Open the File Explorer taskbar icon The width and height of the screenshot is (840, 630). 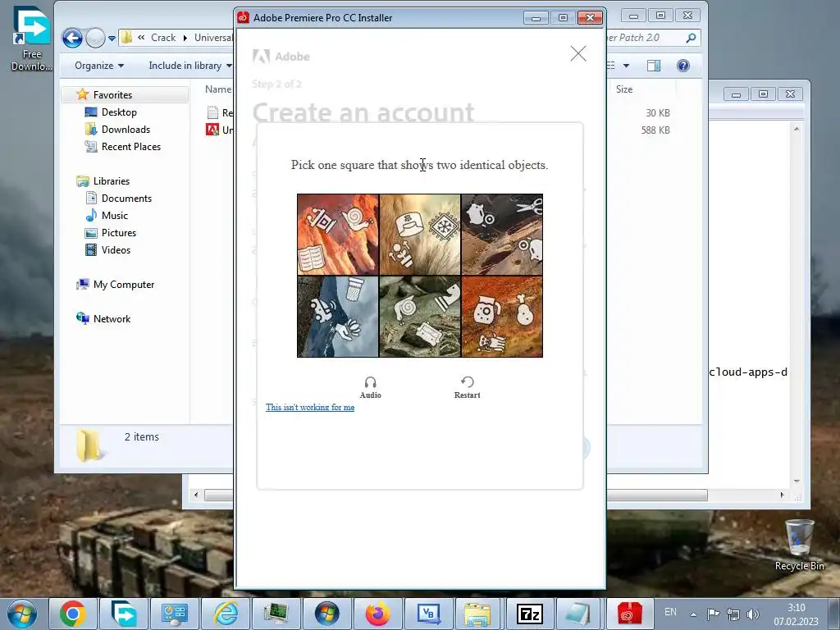pos(477,614)
